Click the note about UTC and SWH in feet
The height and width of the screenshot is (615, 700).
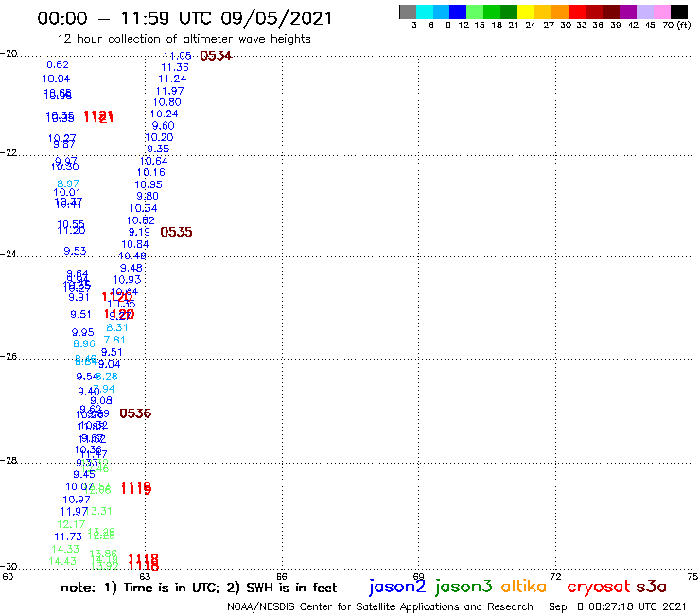[x=199, y=588]
